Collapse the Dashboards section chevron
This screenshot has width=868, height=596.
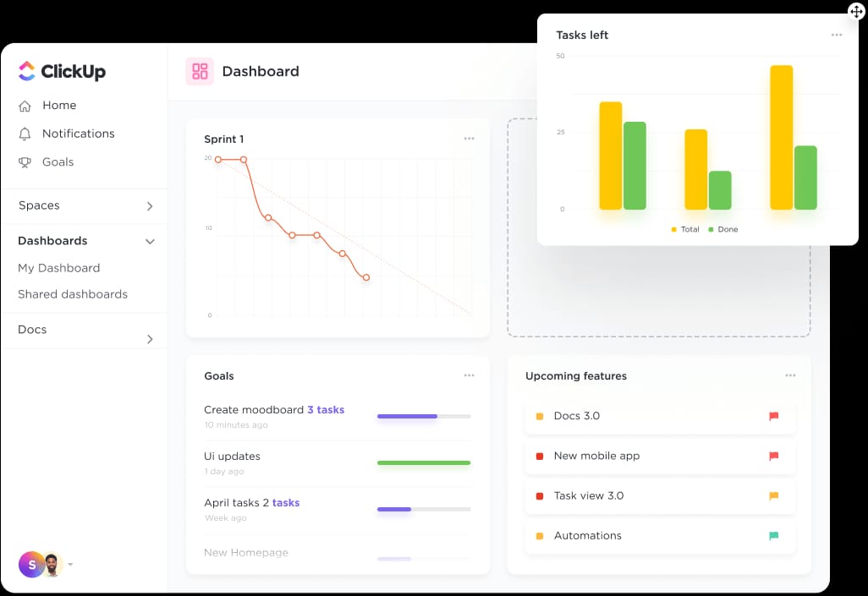pyautogui.click(x=150, y=241)
